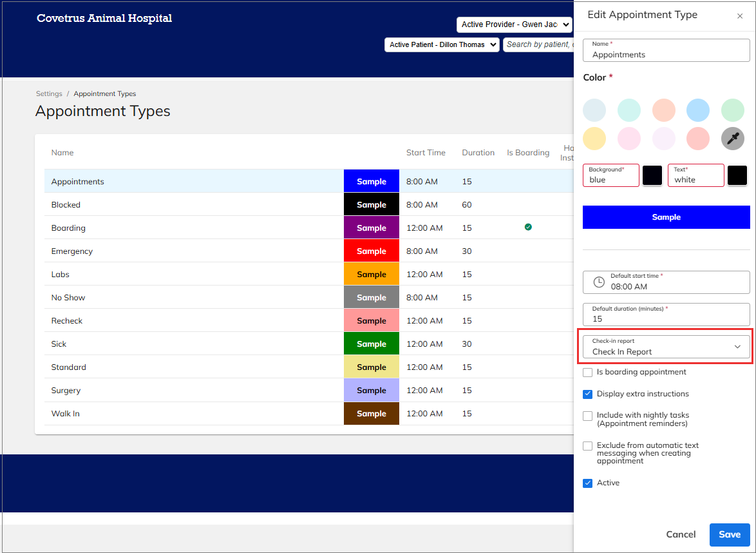Select the Surgery row
756x553 pixels.
coord(309,390)
